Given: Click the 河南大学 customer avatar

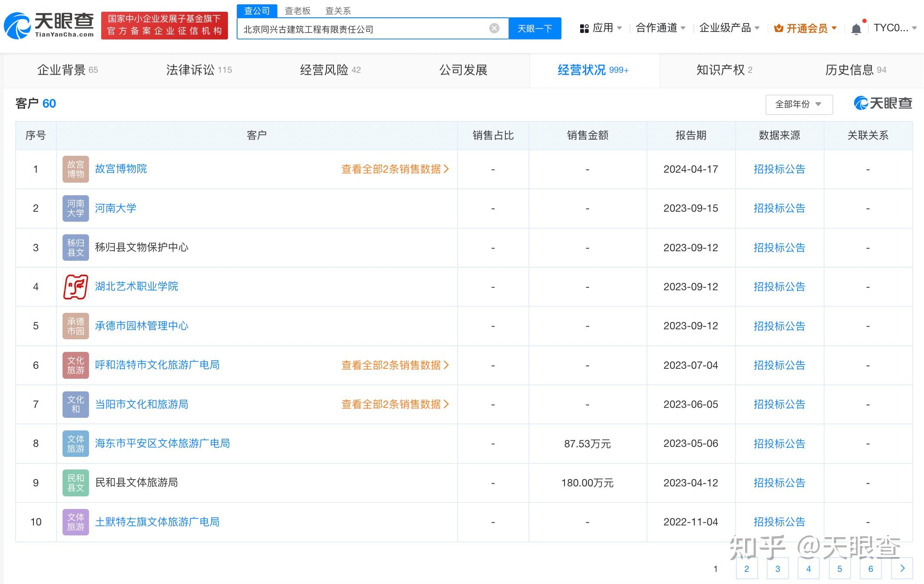Looking at the screenshot, I should [76, 208].
